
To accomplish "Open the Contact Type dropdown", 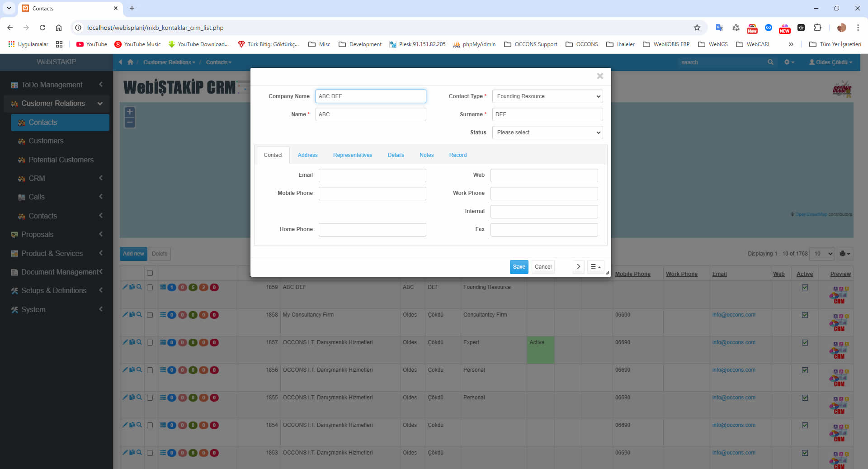I will click(x=547, y=96).
